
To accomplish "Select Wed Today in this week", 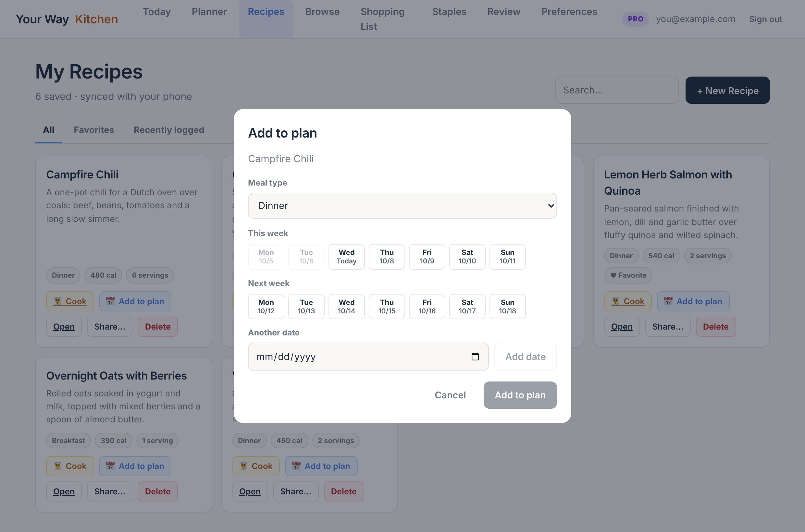I will pos(346,257).
